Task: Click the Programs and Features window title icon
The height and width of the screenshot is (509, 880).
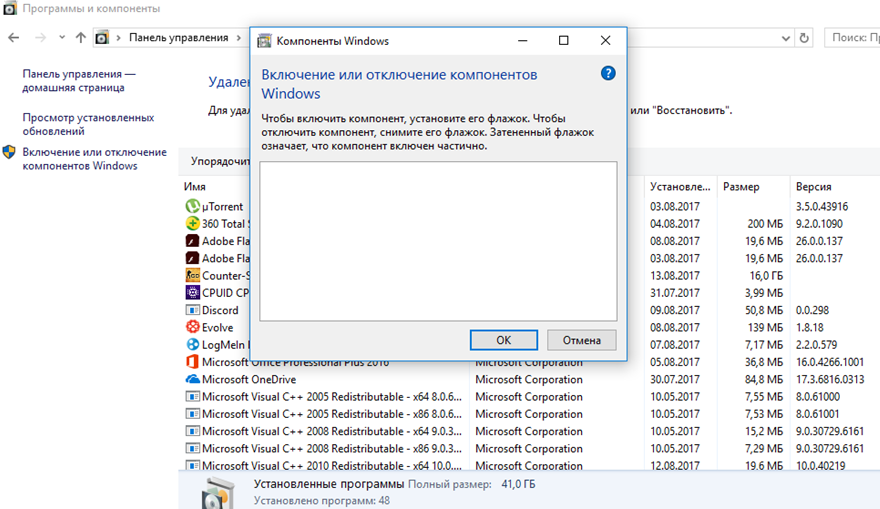Action: (x=10, y=8)
